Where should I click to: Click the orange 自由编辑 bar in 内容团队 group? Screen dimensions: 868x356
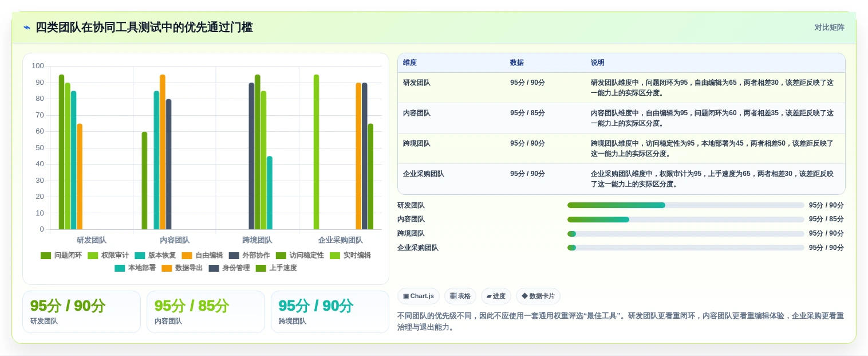pyautogui.click(x=163, y=152)
